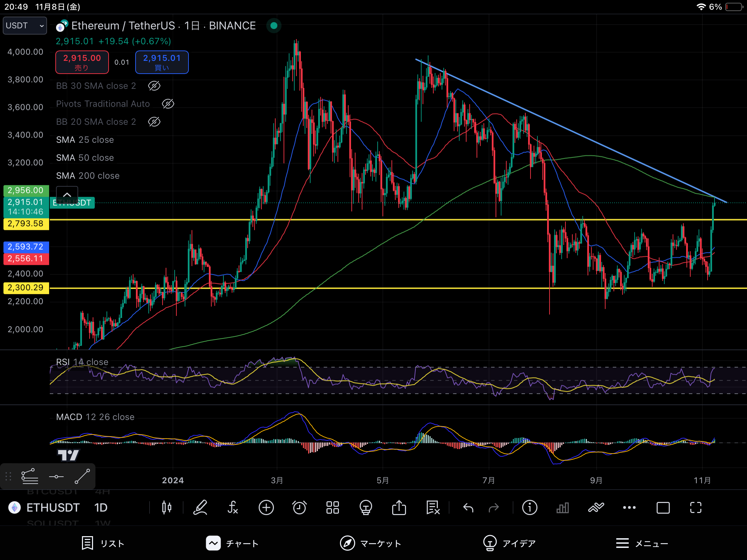
Task: Show the BB 30 SMA close indicator
Action: 154,86
